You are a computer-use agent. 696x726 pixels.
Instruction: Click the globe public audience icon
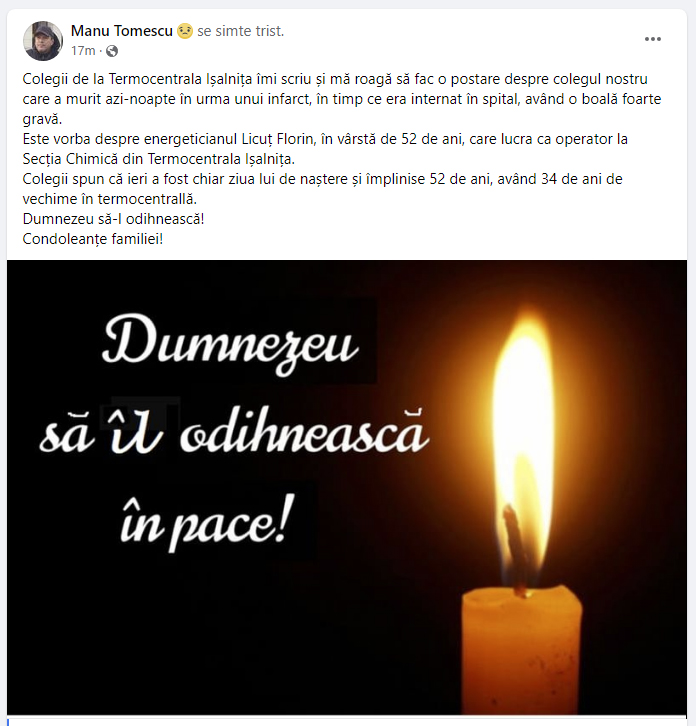click(112, 51)
